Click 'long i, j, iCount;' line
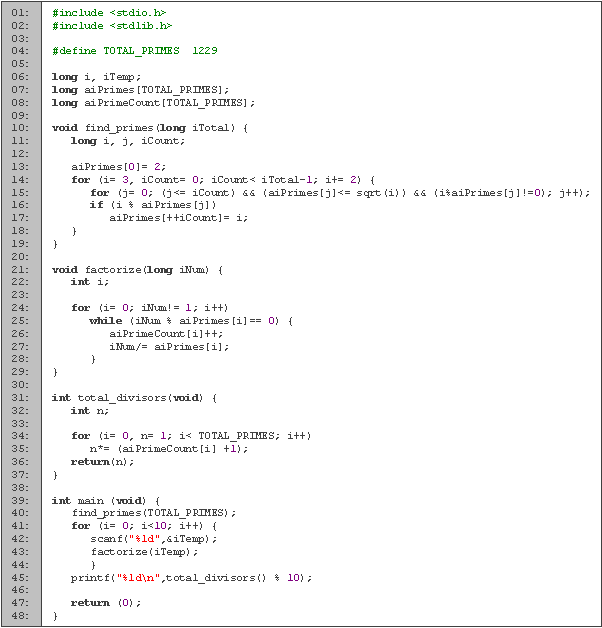 point(128,141)
